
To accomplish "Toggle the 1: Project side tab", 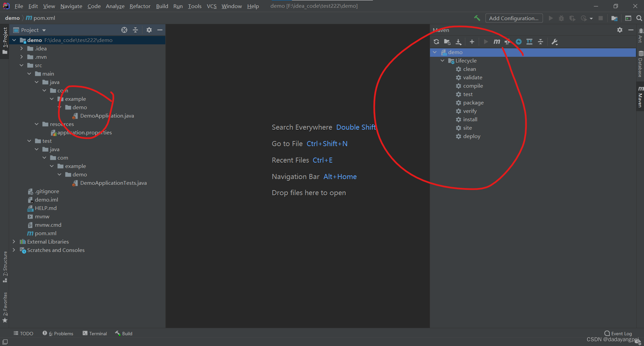I will coord(5,41).
